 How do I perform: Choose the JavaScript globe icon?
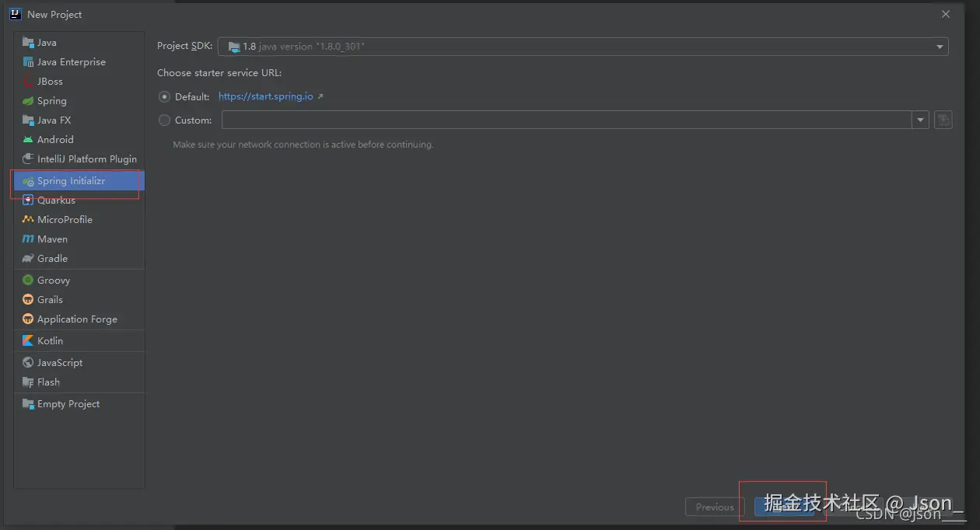(28, 362)
